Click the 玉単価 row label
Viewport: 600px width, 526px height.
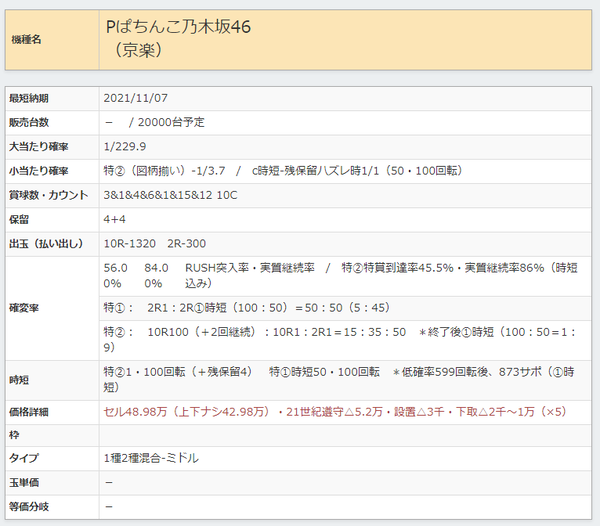(x=24, y=482)
